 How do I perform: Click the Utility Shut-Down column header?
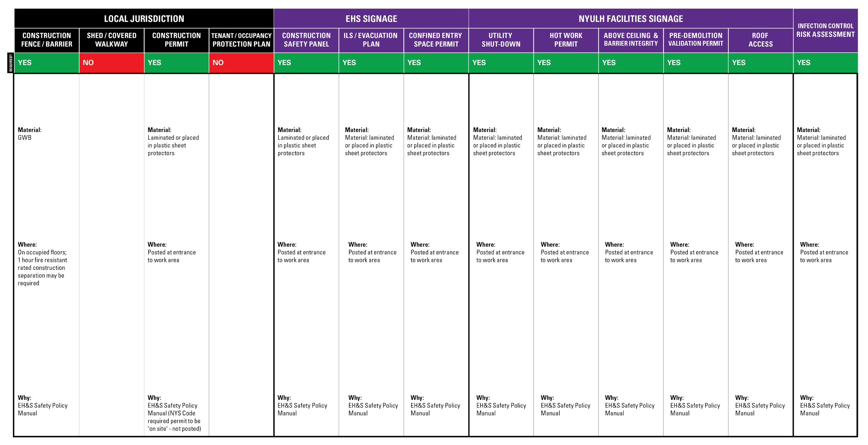501,40
